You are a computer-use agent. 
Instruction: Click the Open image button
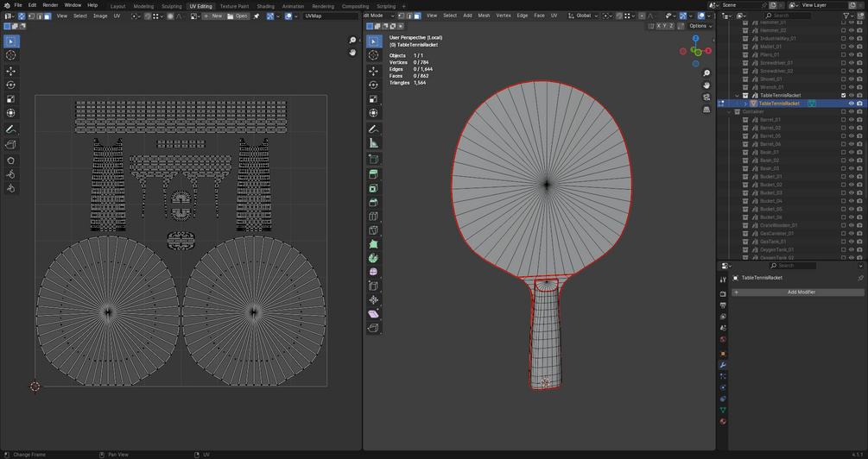[x=238, y=16]
